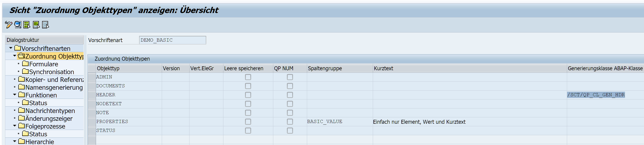Click the display/change toggle pencil icon
Screen dimensions: 644x145
coord(8,25)
